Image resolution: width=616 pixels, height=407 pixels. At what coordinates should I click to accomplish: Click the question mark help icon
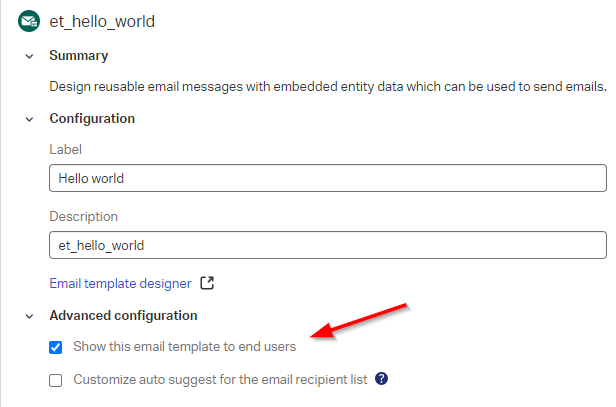click(381, 379)
